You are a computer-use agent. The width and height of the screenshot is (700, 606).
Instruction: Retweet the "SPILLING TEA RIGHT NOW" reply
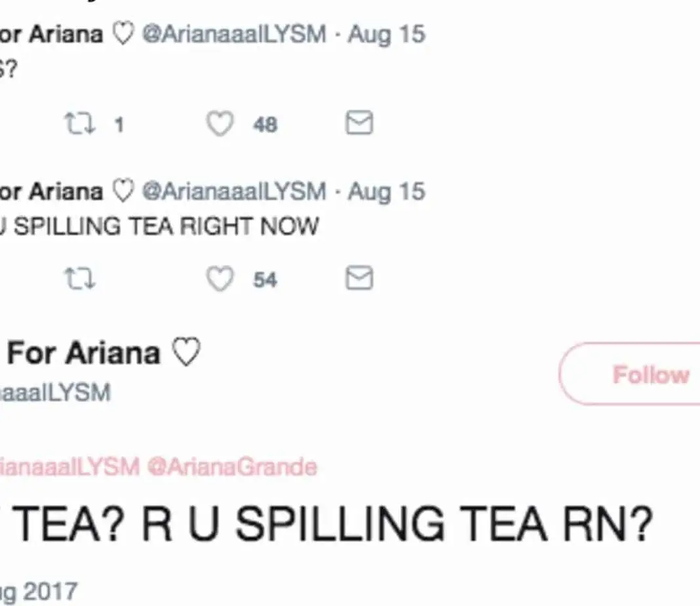pos(79,279)
